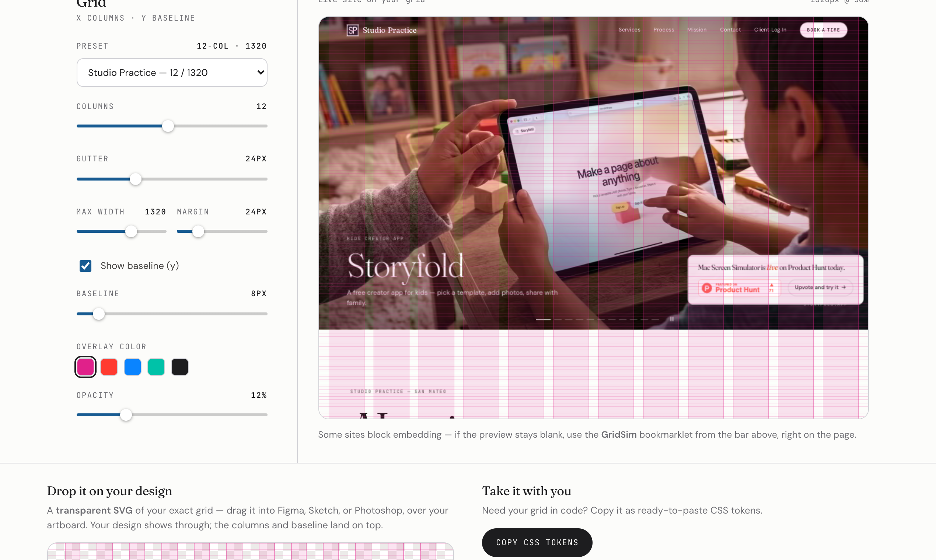Click the 'OVERLAY COLOR' label
The height and width of the screenshot is (560, 936).
[x=111, y=346]
